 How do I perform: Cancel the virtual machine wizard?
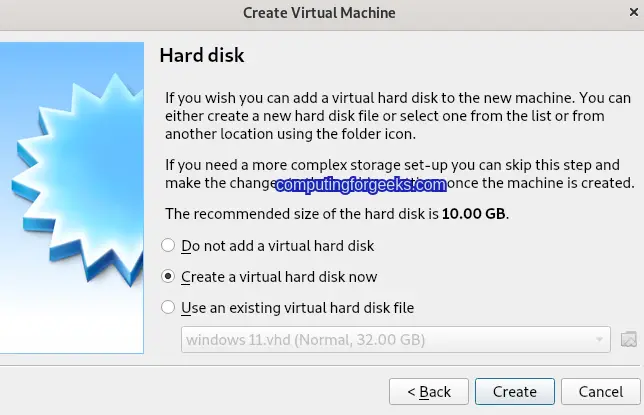click(600, 392)
